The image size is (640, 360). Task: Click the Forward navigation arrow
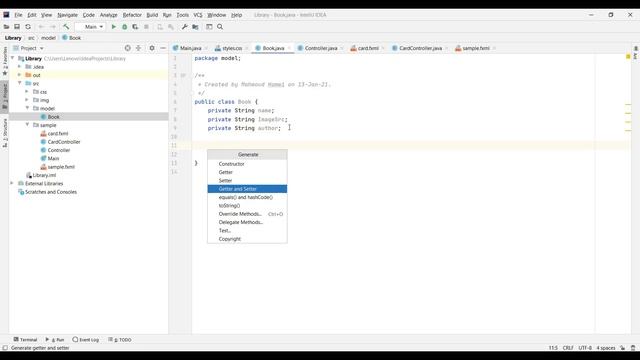coord(52,27)
